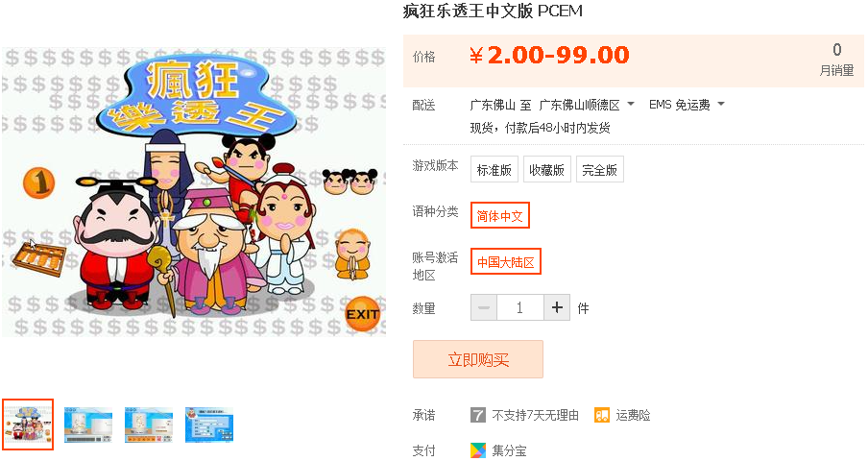
Task: Increase quantity with the plus button
Action: point(557,307)
